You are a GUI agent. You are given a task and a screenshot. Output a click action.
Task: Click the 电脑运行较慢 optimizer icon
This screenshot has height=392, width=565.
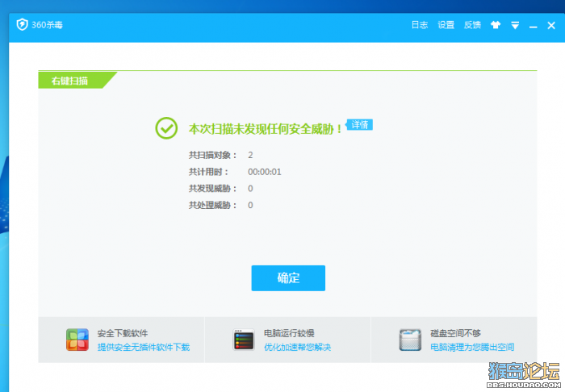(x=244, y=340)
